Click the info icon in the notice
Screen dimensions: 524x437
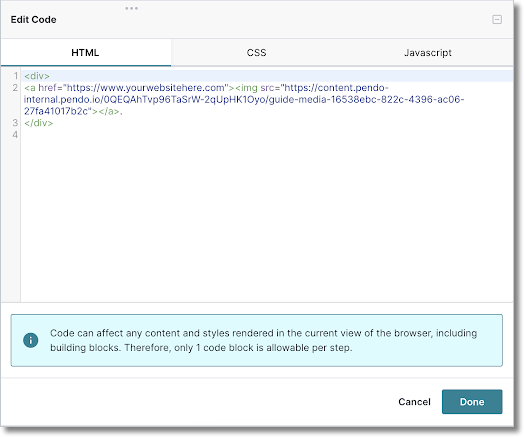pyautogui.click(x=30, y=340)
